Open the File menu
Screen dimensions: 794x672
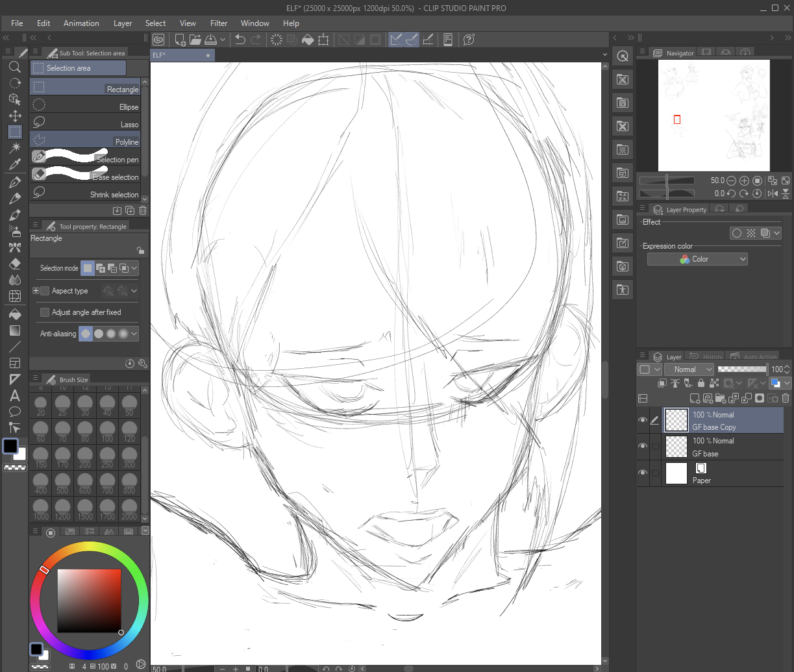click(17, 23)
